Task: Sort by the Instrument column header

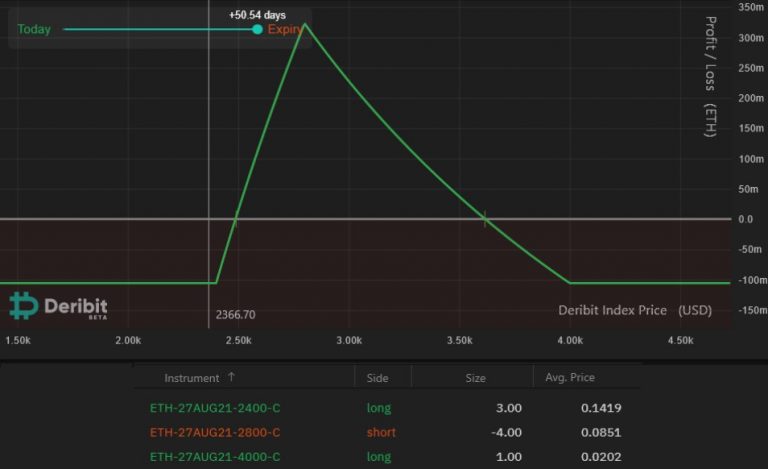Action: point(192,378)
